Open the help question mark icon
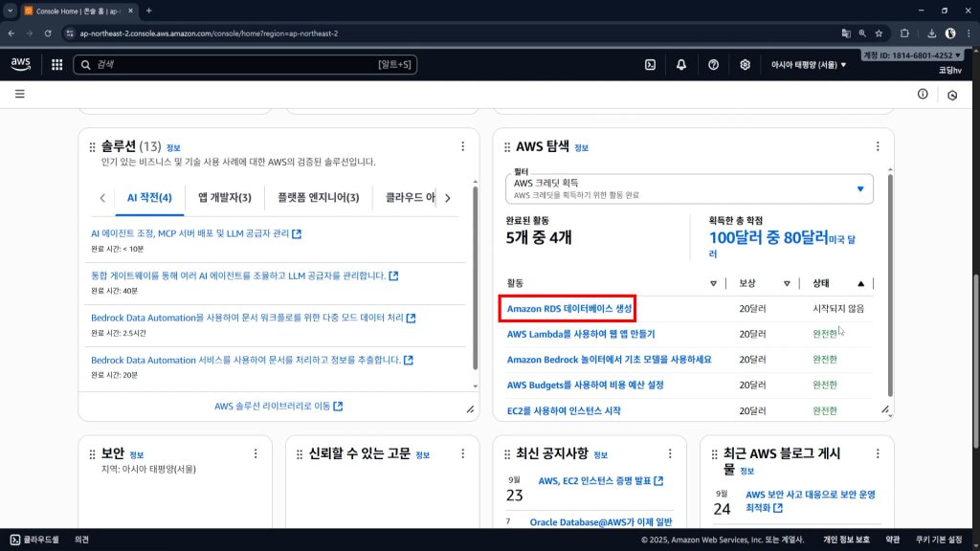The width and height of the screenshot is (980, 551). pyautogui.click(x=713, y=64)
